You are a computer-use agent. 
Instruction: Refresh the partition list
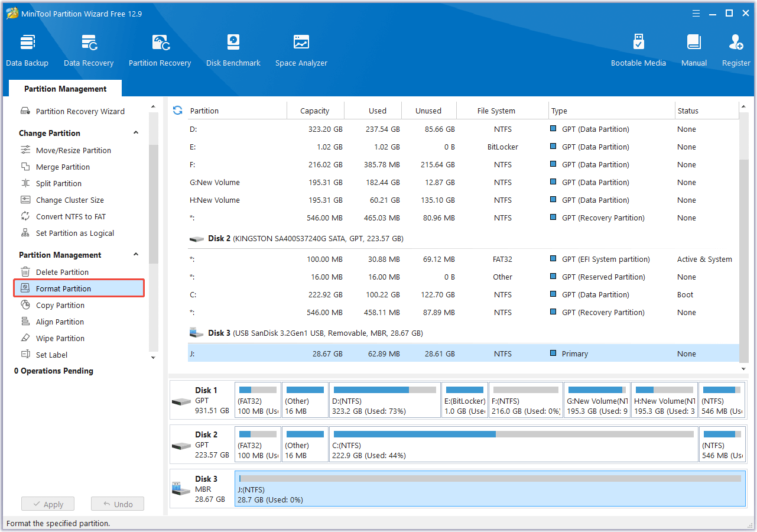point(177,110)
